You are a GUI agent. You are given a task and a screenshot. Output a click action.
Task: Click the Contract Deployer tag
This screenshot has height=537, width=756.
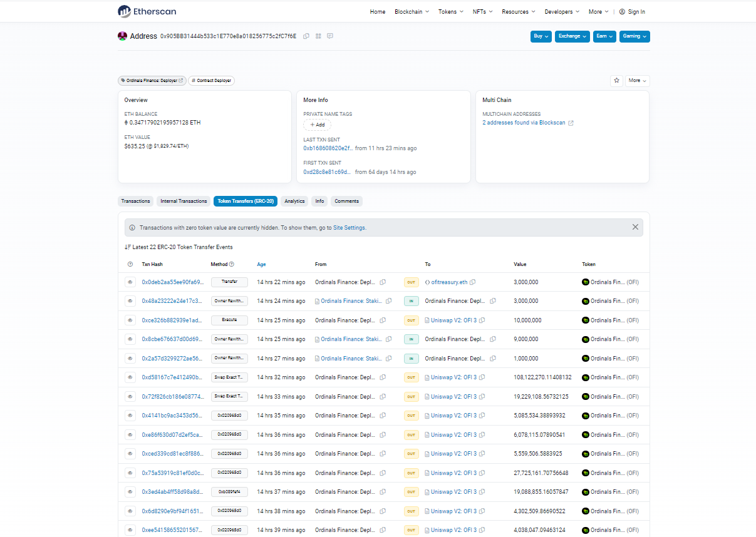(x=211, y=81)
